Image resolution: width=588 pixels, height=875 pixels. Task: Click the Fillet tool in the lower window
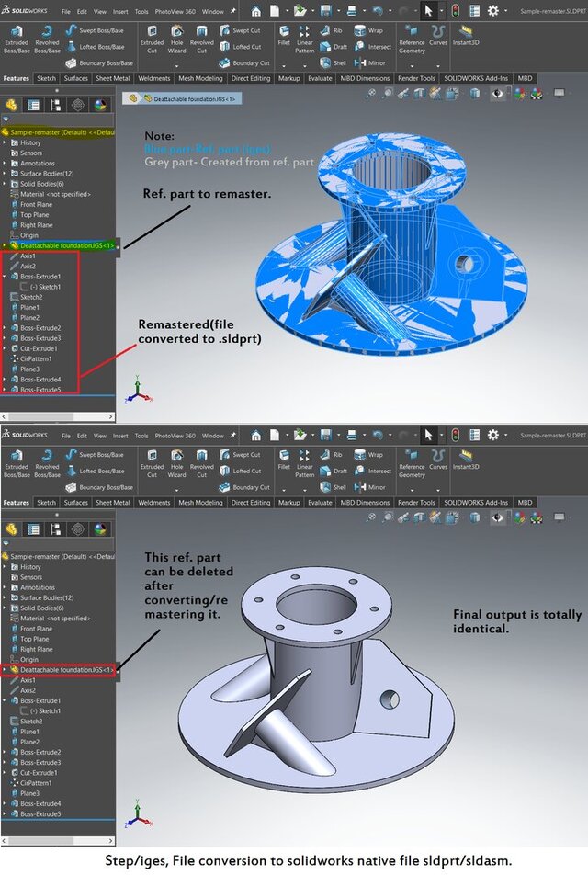click(x=284, y=460)
